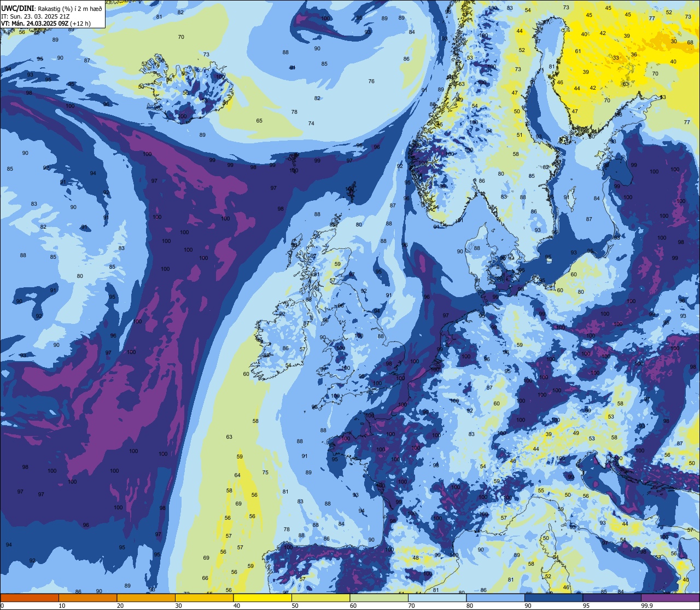Click the pale green 60–70 legend swatch

379,597
